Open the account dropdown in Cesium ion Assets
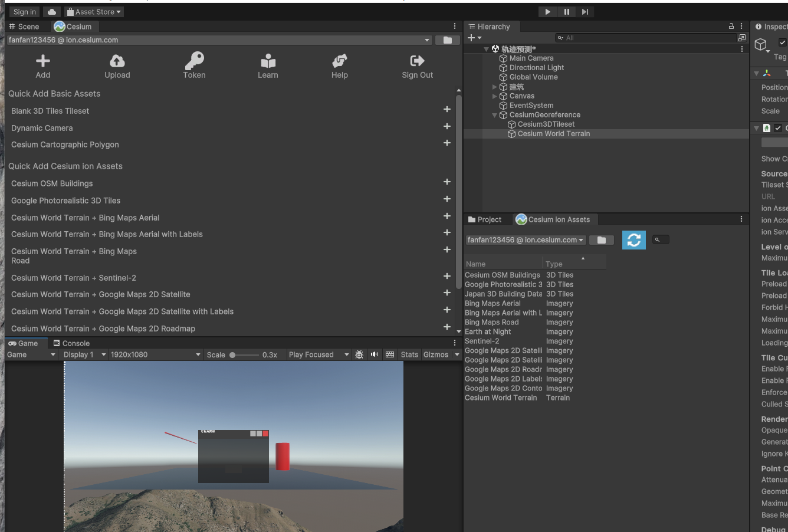788x532 pixels. 526,240
